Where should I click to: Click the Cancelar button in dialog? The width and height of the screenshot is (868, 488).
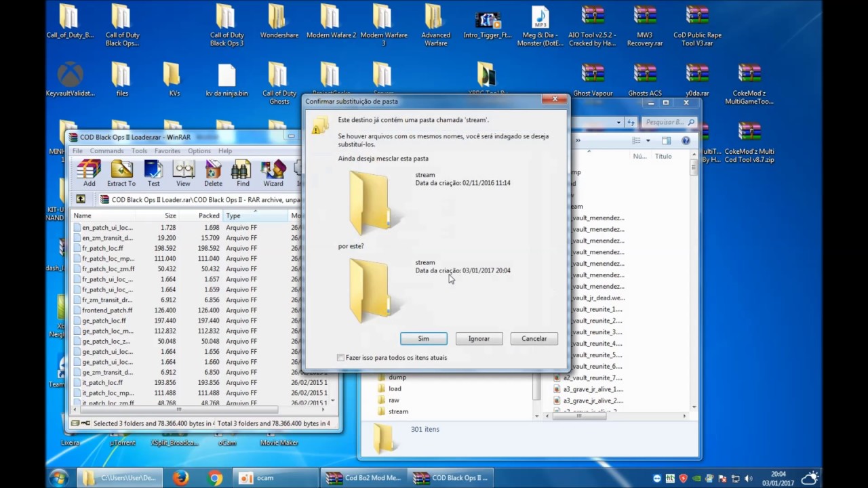pos(534,338)
